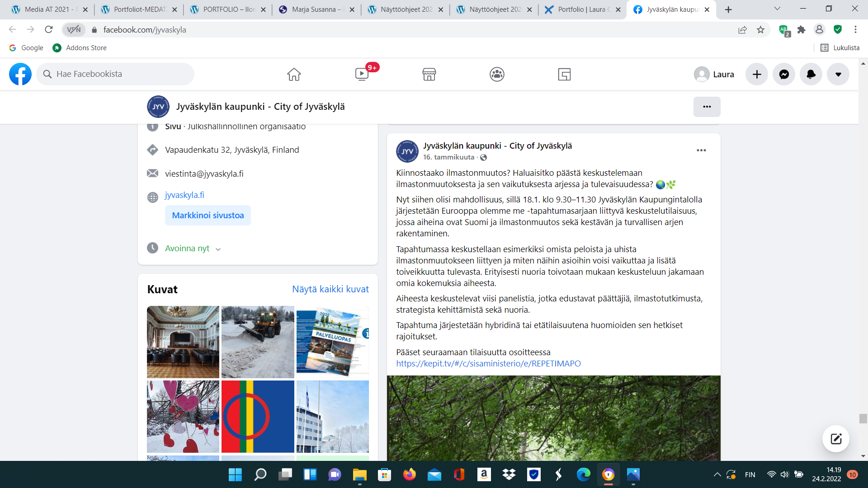This screenshot has width=868, height=488.
Task: Open browser profile account icon
Action: [x=819, y=29]
